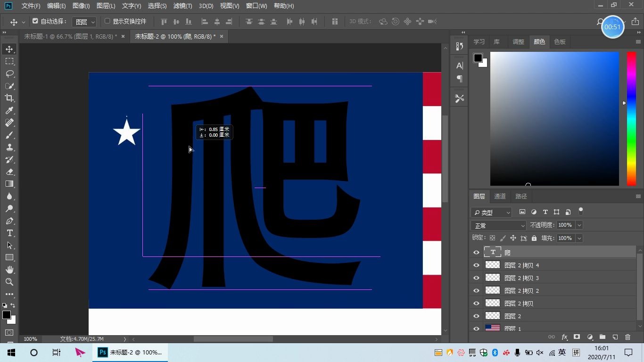Open the History panel icon

click(x=460, y=46)
